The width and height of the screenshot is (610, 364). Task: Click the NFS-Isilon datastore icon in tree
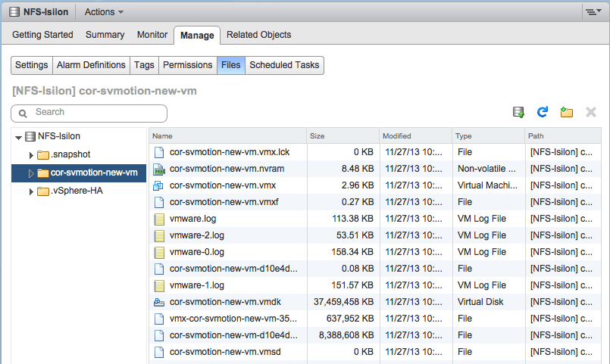(30, 136)
